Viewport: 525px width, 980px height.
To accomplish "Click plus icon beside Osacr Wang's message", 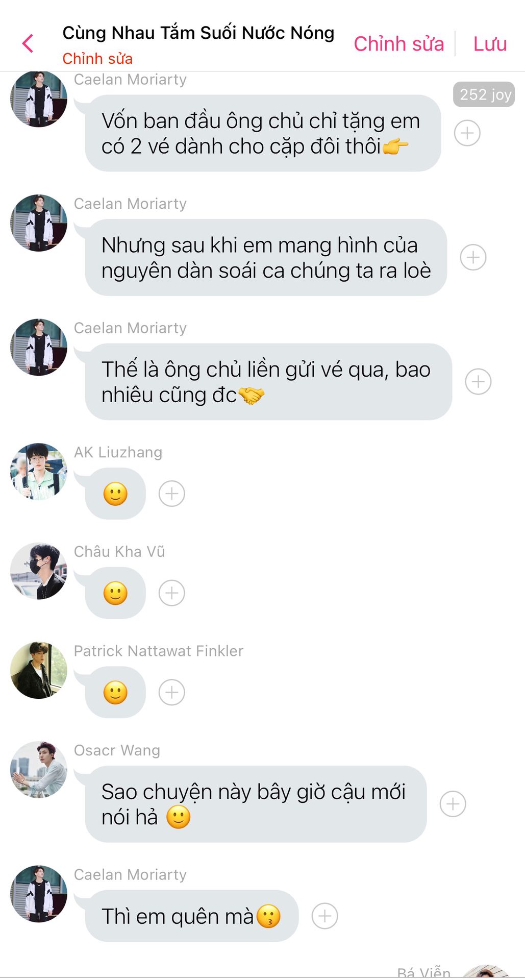I will pos(453,804).
